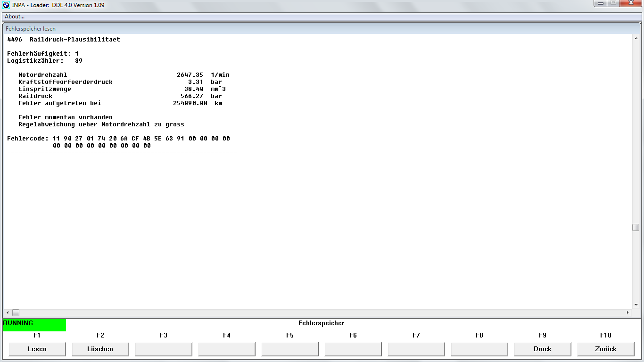Click the BMW INPA title bar icon

point(6,5)
